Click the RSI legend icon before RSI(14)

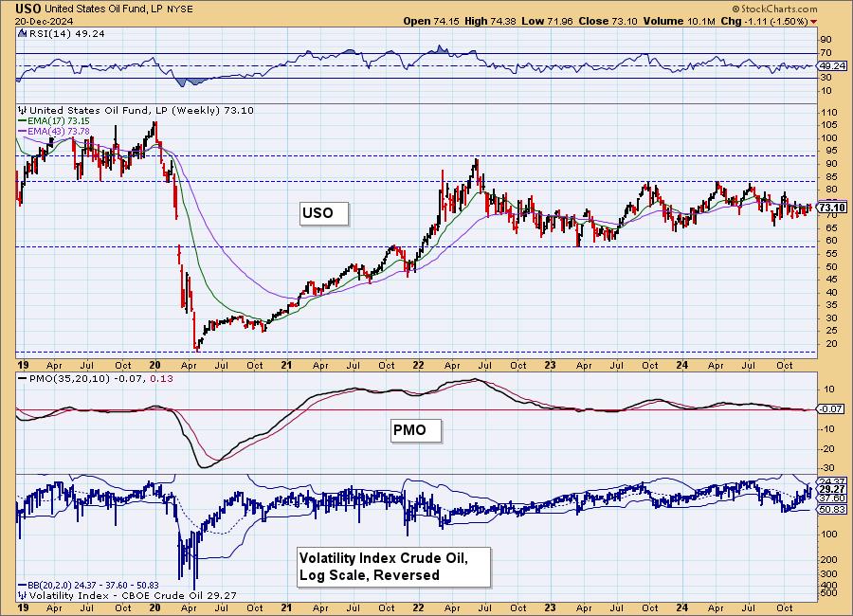(x=22, y=34)
